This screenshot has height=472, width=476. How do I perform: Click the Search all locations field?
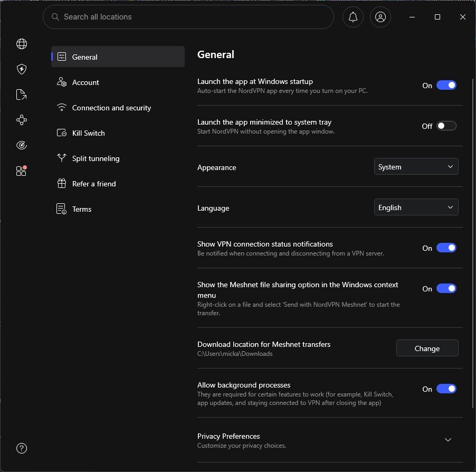188,17
